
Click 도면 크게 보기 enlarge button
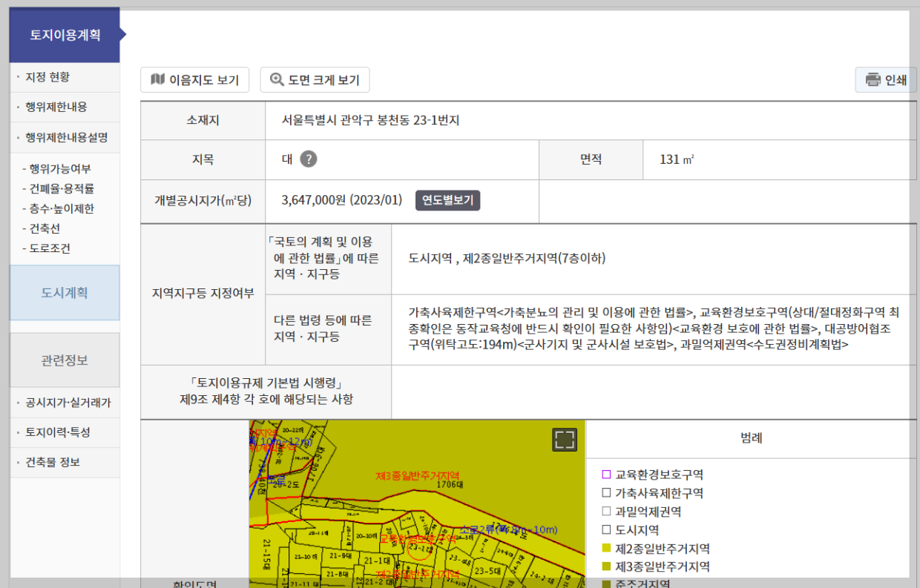coord(315,80)
